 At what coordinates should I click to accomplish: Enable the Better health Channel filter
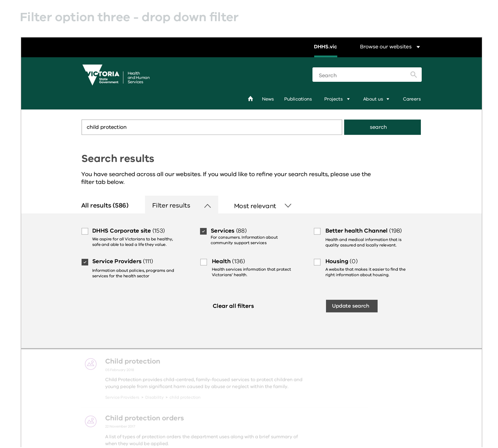coord(317,231)
